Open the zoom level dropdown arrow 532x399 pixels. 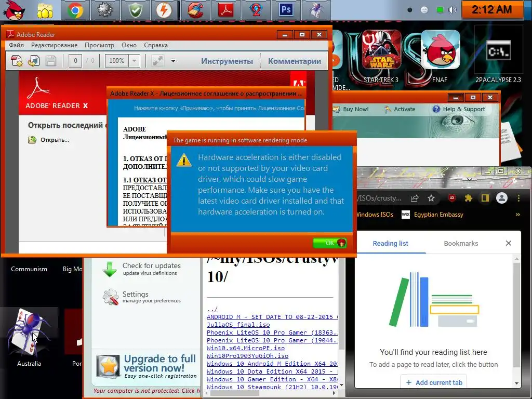pyautogui.click(x=135, y=61)
